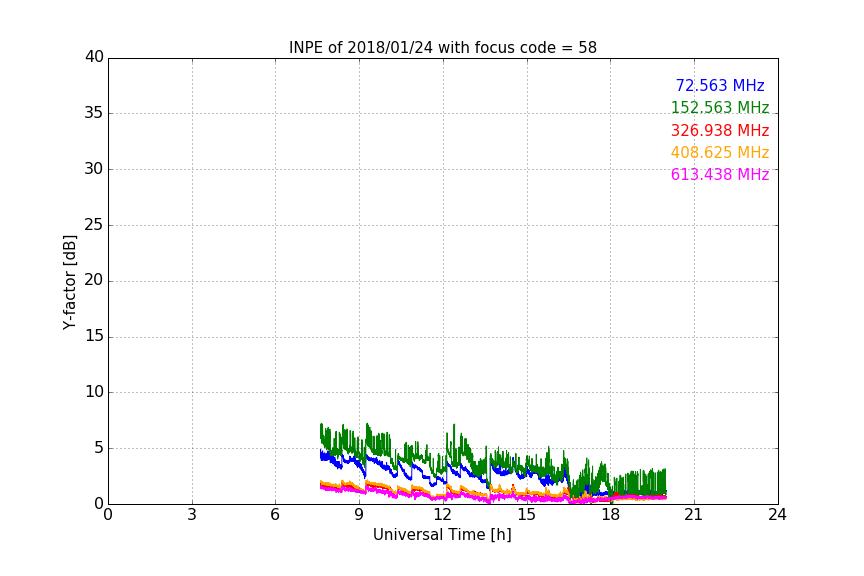Click y-axis tick value 5
The image size is (864, 576).
[x=99, y=448]
